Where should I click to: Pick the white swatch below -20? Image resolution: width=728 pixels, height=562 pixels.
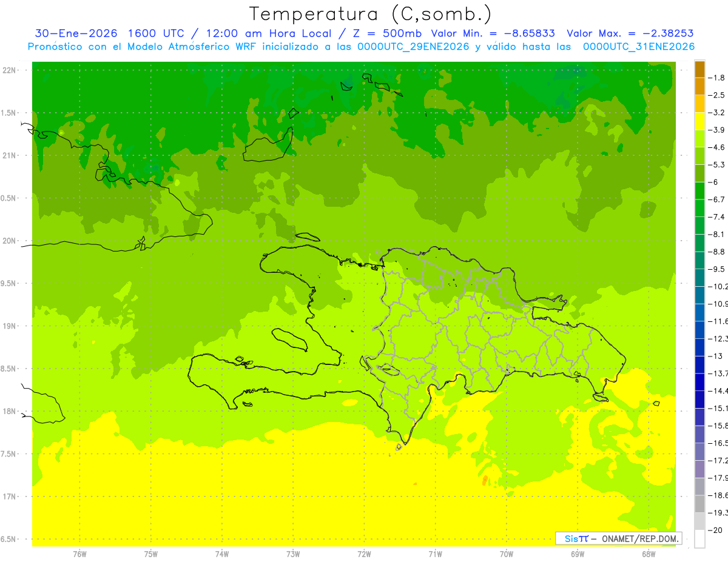tap(699, 538)
